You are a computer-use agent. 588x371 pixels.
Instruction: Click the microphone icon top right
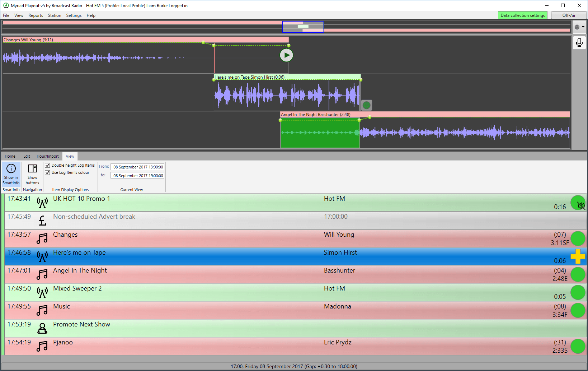click(579, 43)
